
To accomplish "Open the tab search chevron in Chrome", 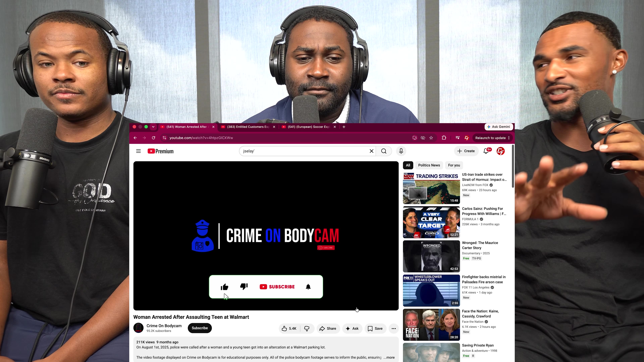I will (x=153, y=127).
